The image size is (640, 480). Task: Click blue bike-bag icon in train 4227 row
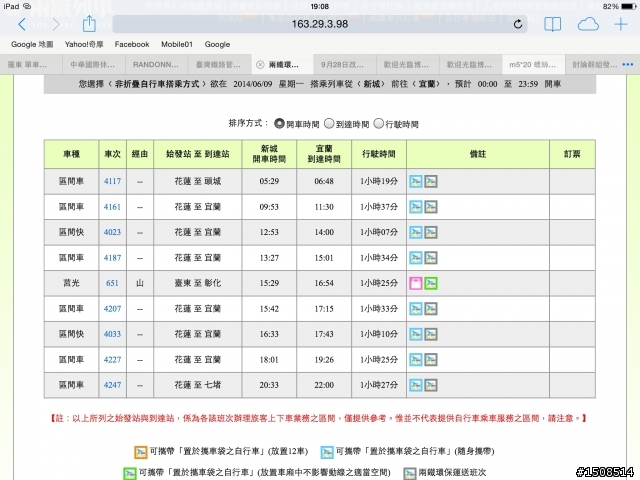416,360
